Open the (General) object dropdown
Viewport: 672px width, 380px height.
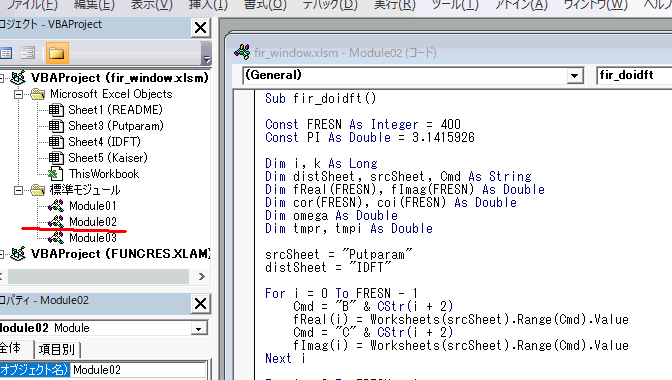click(574, 76)
